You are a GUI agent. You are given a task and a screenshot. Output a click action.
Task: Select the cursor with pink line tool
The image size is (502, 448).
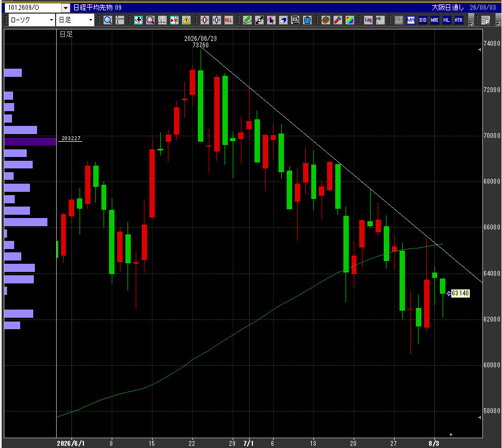271,20
